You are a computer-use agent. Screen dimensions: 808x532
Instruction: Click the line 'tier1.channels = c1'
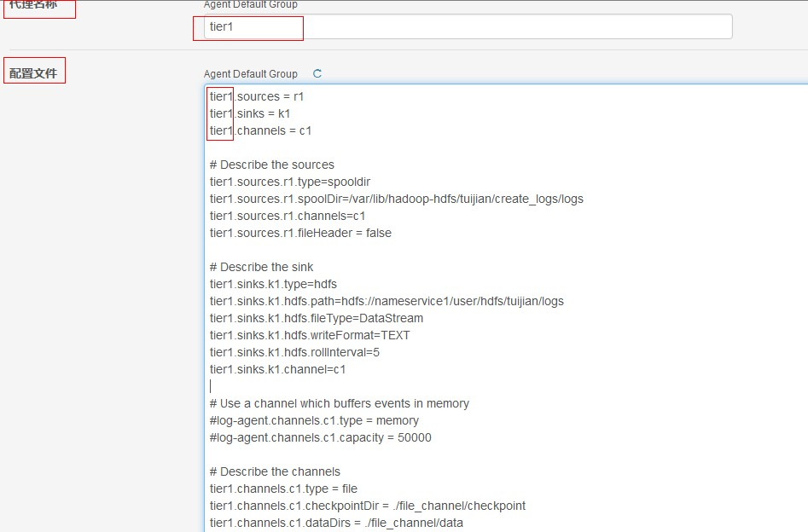tap(261, 130)
